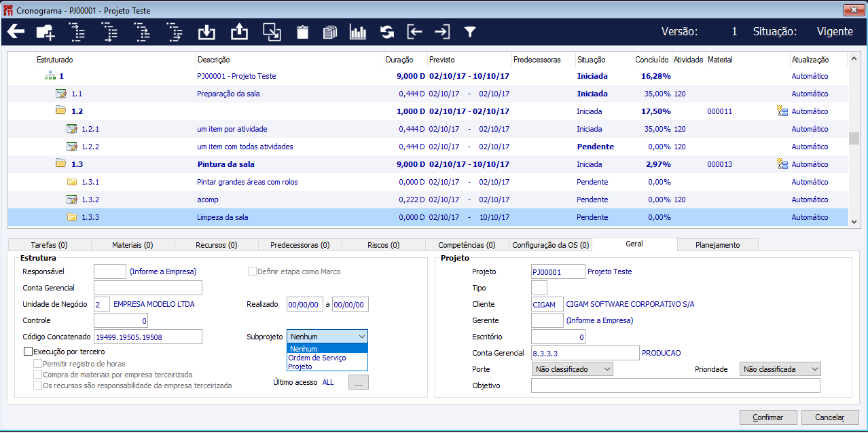Open the Porte dropdown
868x433 pixels.
coord(573,369)
